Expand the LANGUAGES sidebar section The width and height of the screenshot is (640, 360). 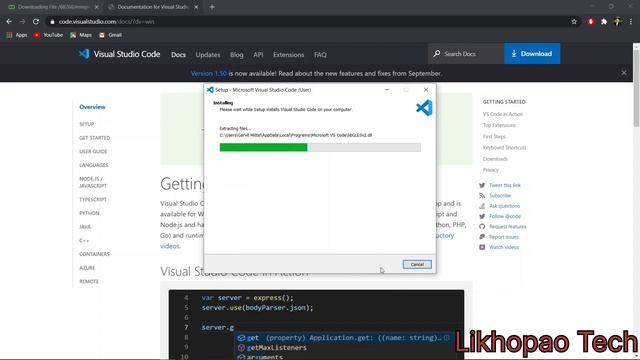pyautogui.click(x=93, y=165)
